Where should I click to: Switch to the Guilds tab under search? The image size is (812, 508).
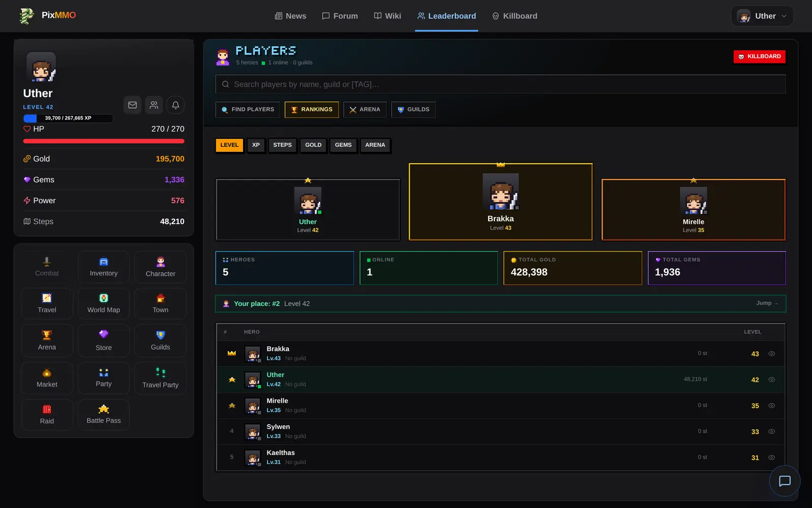click(414, 110)
